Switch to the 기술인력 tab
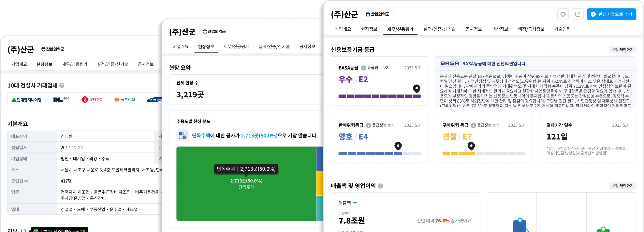This screenshot has width=644, height=232. click(x=562, y=29)
